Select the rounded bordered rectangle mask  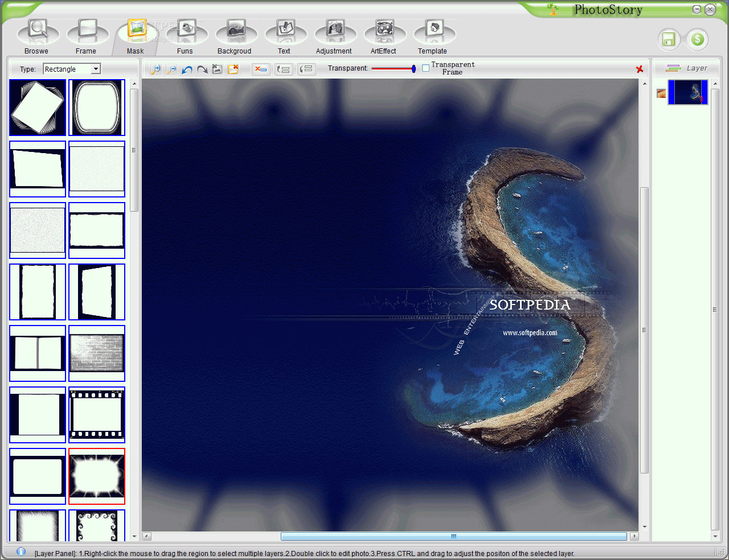[97, 108]
